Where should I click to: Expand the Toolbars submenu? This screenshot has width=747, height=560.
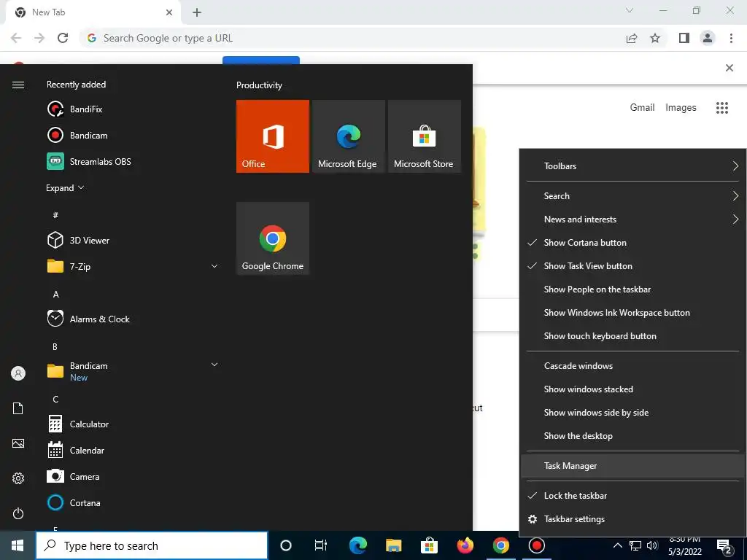(x=632, y=166)
